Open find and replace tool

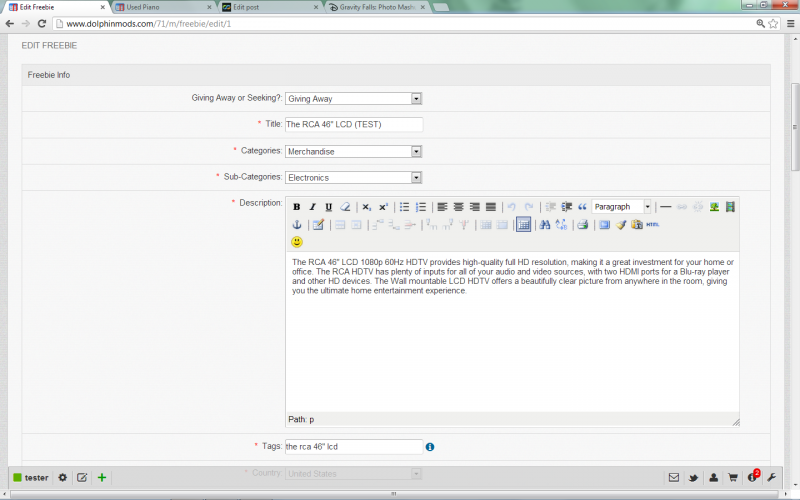click(561, 224)
